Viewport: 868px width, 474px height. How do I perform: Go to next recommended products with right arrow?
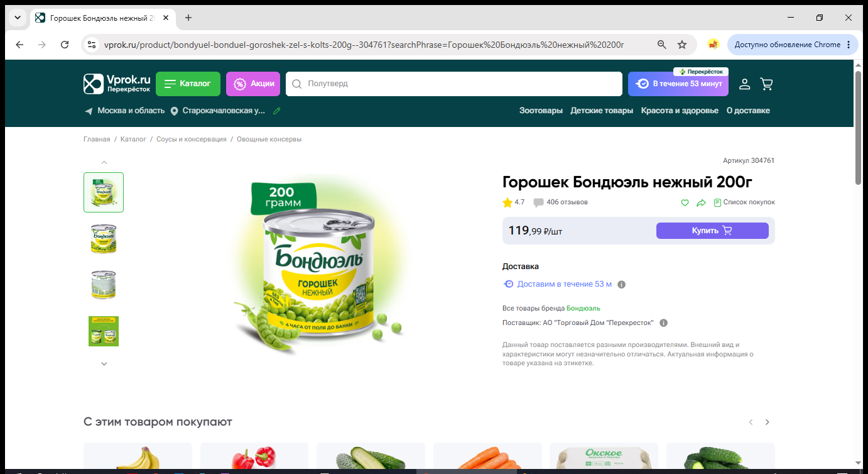[x=767, y=422]
